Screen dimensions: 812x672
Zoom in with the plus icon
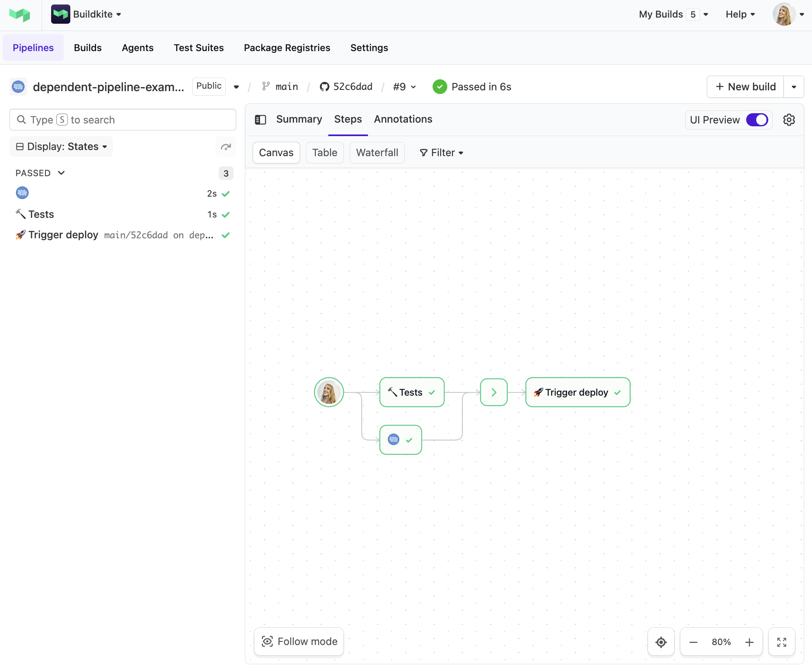click(x=749, y=642)
